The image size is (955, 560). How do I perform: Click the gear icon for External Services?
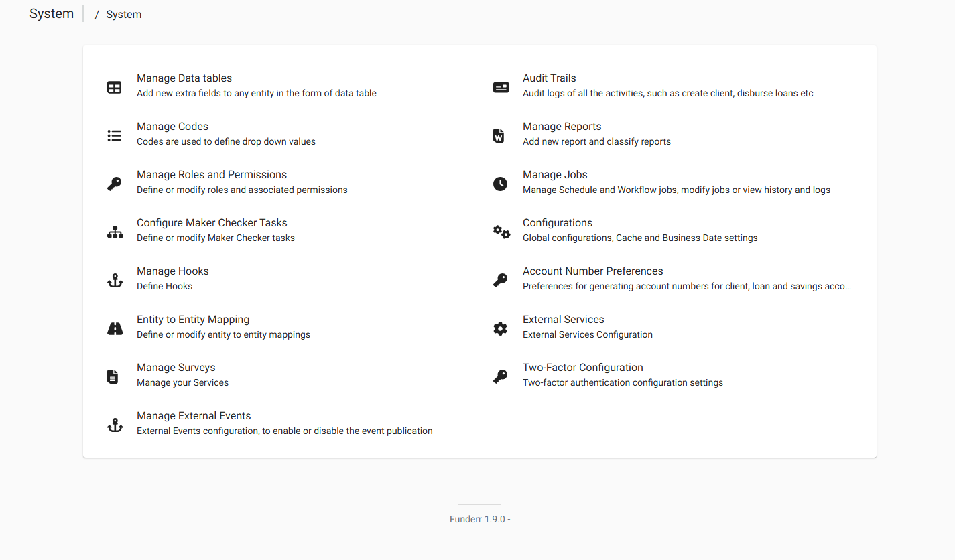click(x=501, y=328)
